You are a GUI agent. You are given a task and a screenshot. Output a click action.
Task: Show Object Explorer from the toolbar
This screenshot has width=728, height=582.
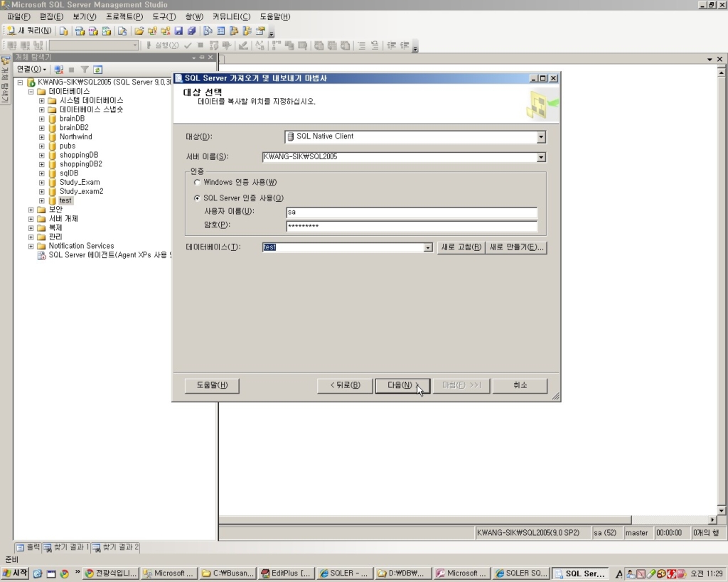[234, 31]
